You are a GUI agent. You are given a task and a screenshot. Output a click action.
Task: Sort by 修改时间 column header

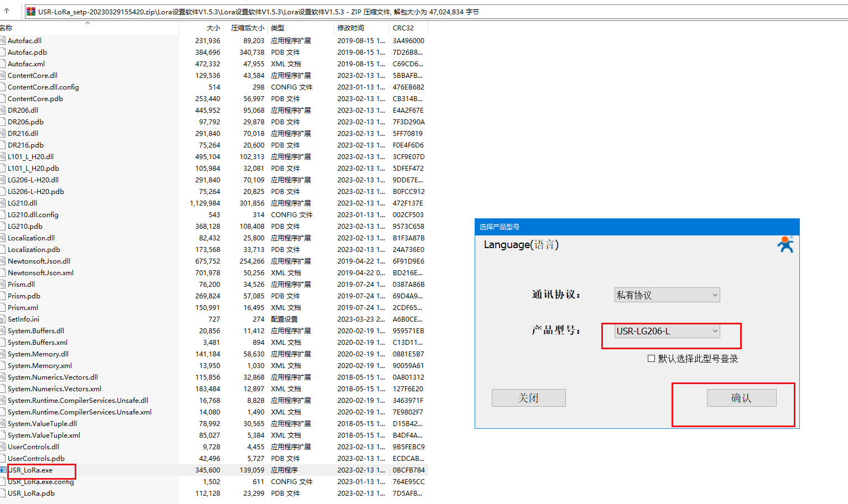click(351, 28)
